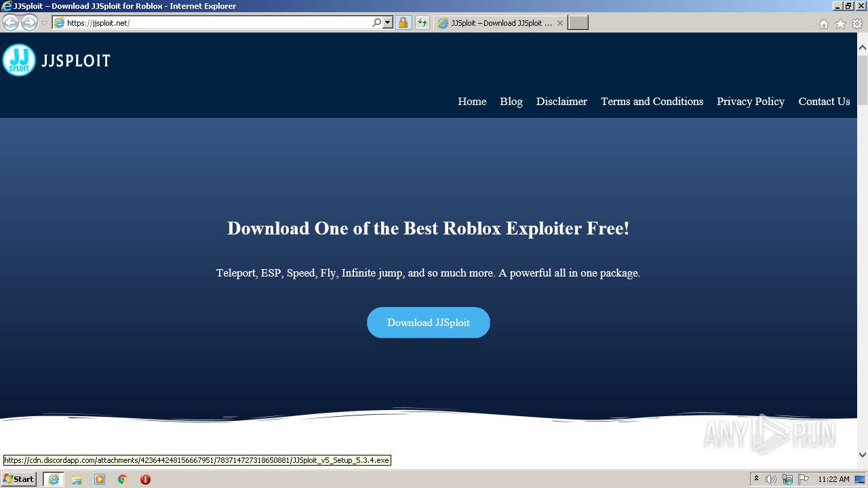Click the 11:22 AM taskbar clock

833,479
